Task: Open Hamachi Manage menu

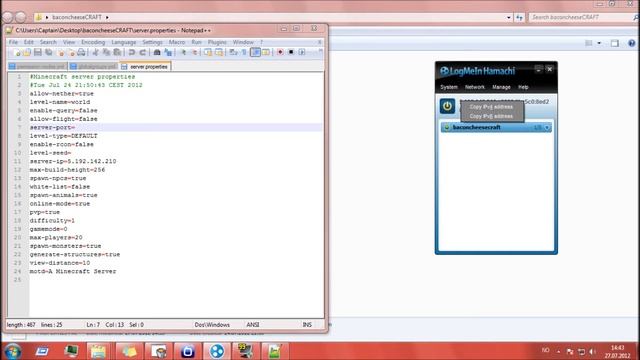Action: pyautogui.click(x=501, y=87)
